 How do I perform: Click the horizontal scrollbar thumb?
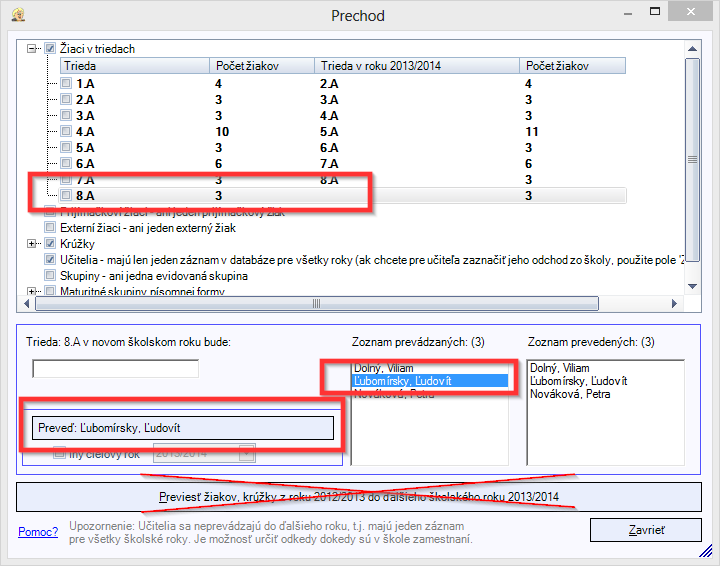tap(317, 303)
